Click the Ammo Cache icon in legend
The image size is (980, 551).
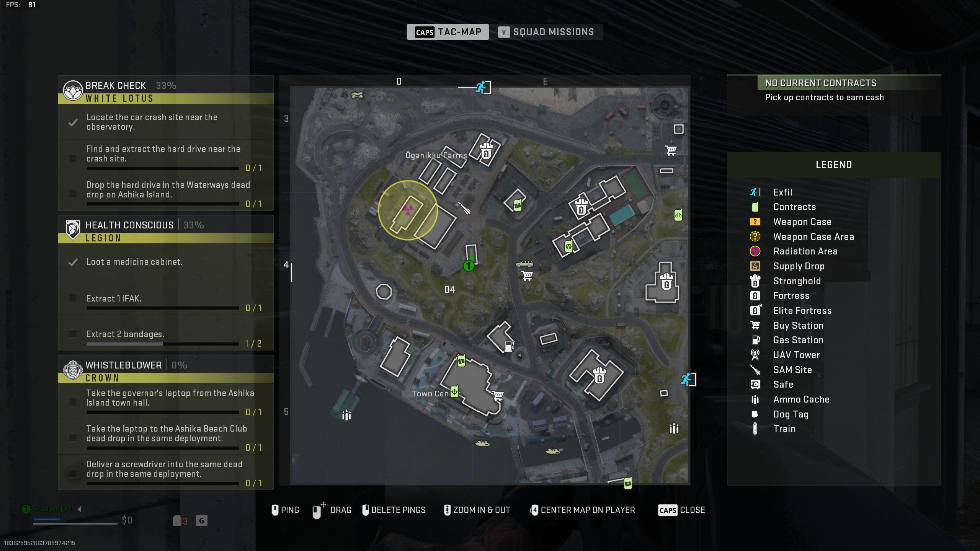point(756,399)
